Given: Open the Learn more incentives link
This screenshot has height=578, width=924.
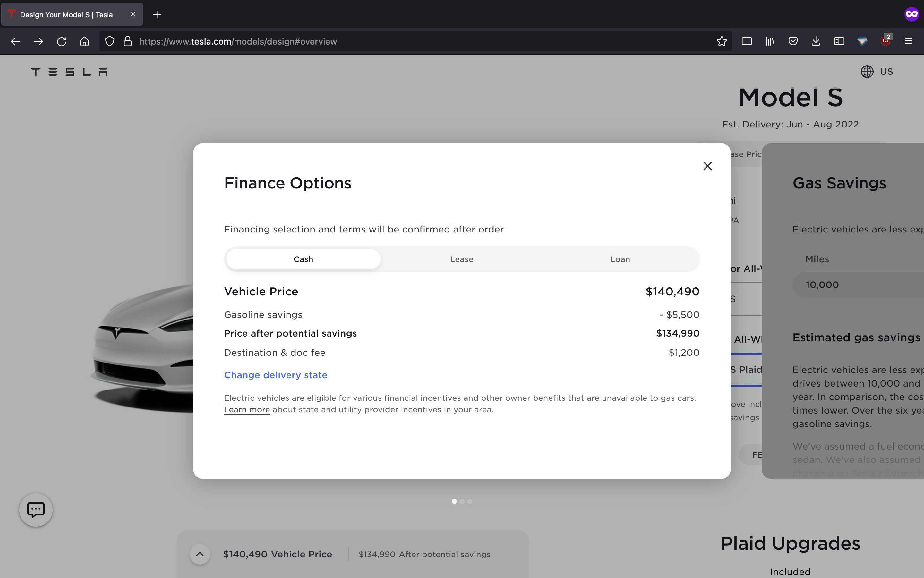Looking at the screenshot, I should pos(247,410).
